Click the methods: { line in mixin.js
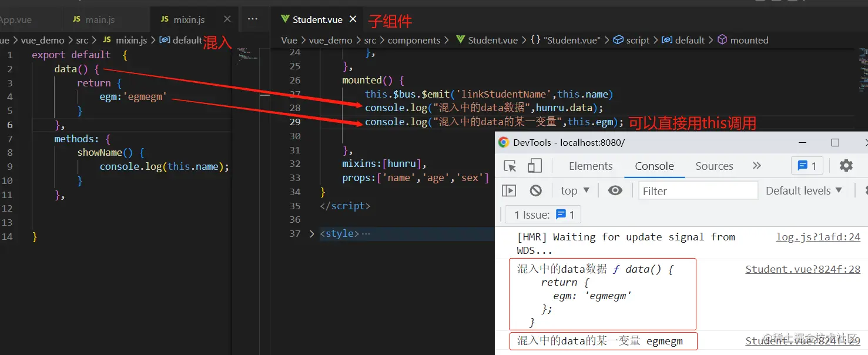Image resolution: width=868 pixels, height=355 pixels. [x=82, y=139]
